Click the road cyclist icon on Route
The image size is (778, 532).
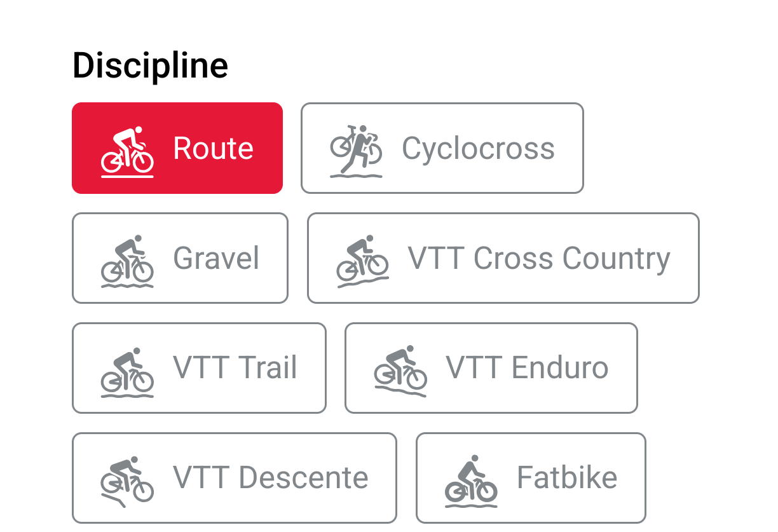(127, 151)
